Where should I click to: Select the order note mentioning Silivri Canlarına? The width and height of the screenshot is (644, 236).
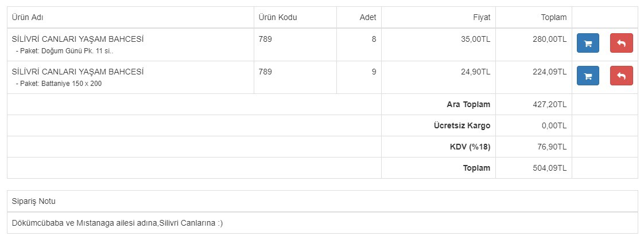coord(117,222)
